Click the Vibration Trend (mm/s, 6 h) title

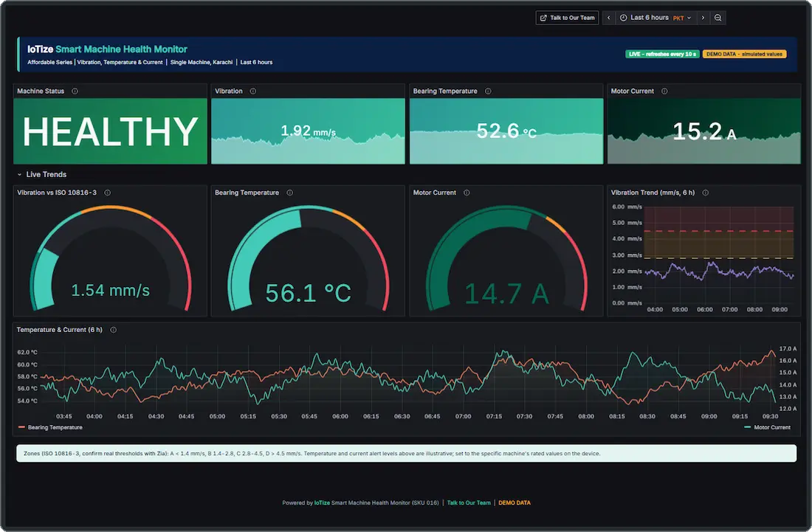[x=653, y=193]
